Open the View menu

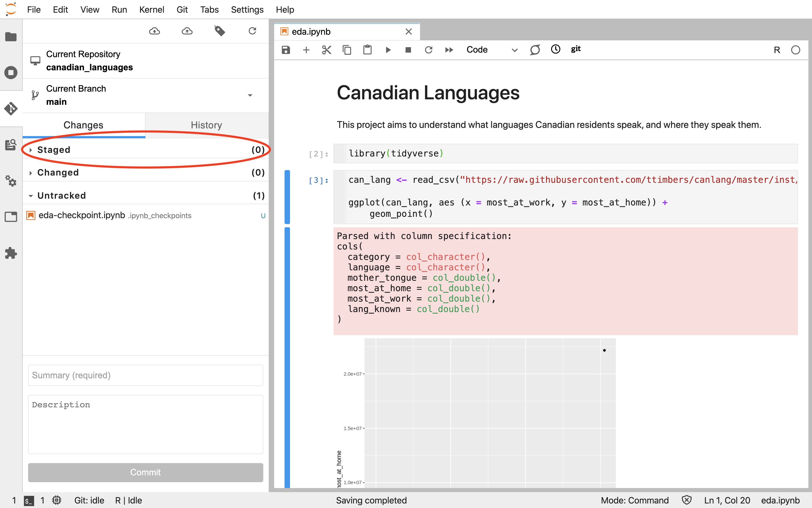[89, 10]
